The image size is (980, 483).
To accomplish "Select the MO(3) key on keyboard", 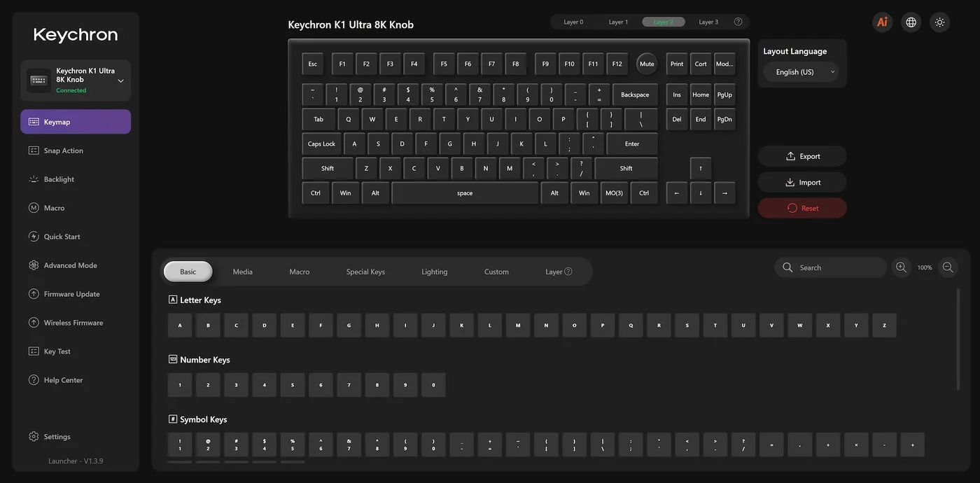I will pyautogui.click(x=614, y=193).
